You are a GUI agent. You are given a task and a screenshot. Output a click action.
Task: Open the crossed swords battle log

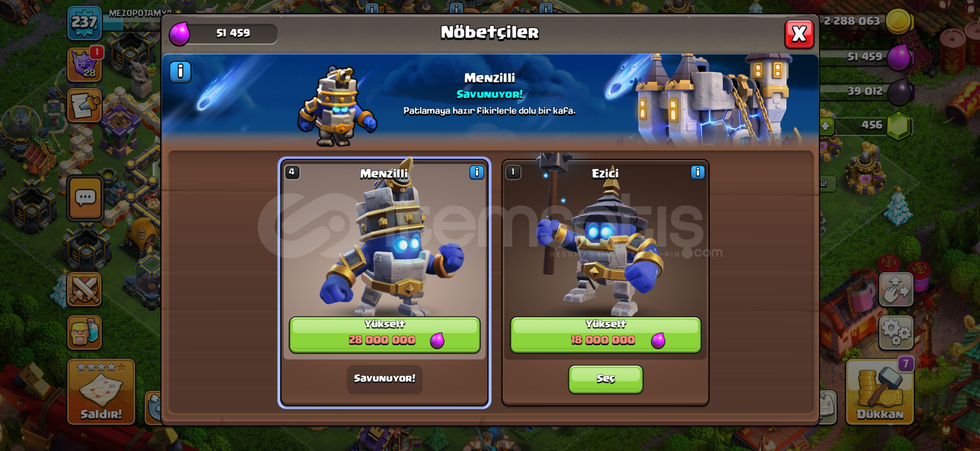[85, 289]
